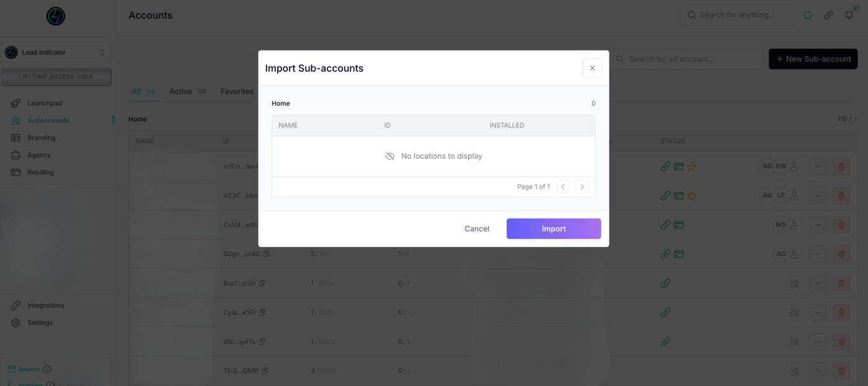Open more options for the Cyia...k5Fr row
Screen dimensions: 868x386
[818, 312]
